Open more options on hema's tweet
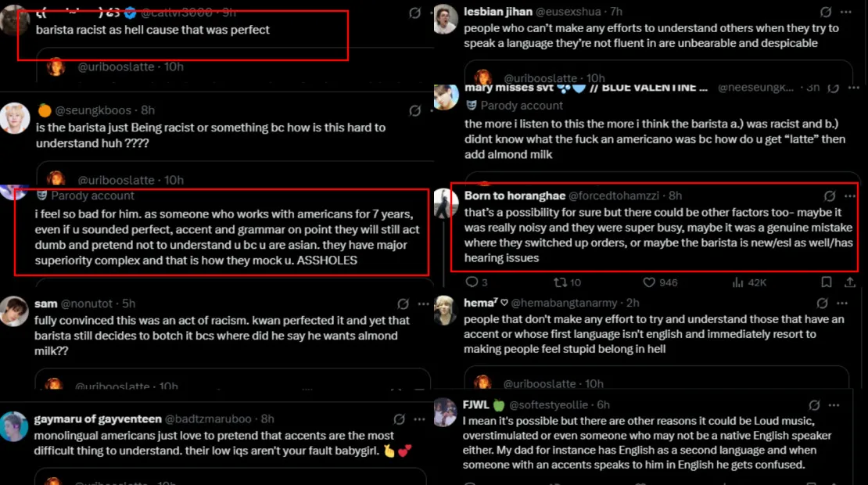868x485 pixels. click(842, 303)
